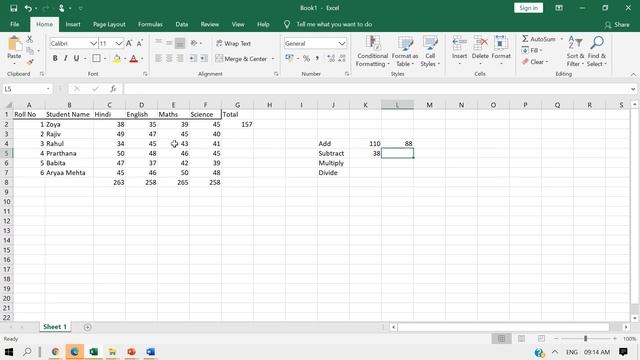640x360 pixels.
Task: Add a new sheet with the plus icon
Action: 87,327
